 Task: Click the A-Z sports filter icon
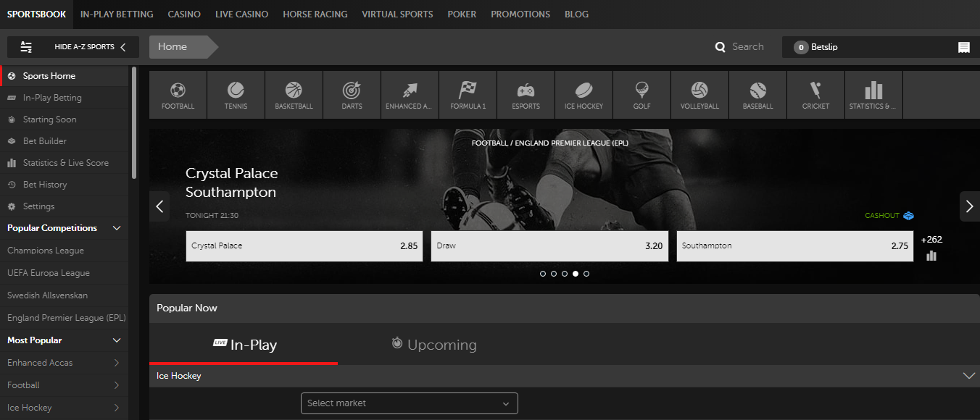(26, 47)
